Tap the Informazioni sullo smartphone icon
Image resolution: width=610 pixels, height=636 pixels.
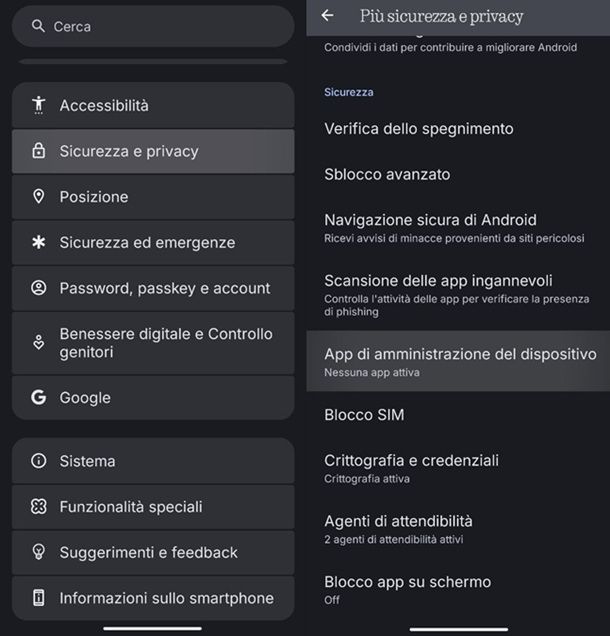(x=39, y=598)
